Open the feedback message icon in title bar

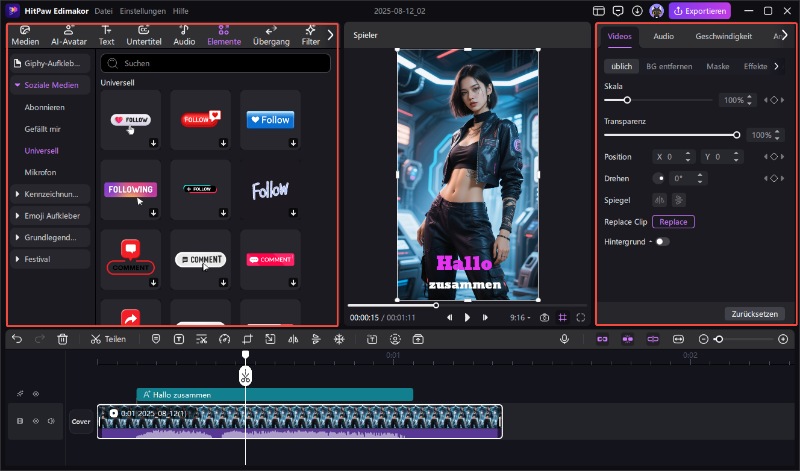618,11
